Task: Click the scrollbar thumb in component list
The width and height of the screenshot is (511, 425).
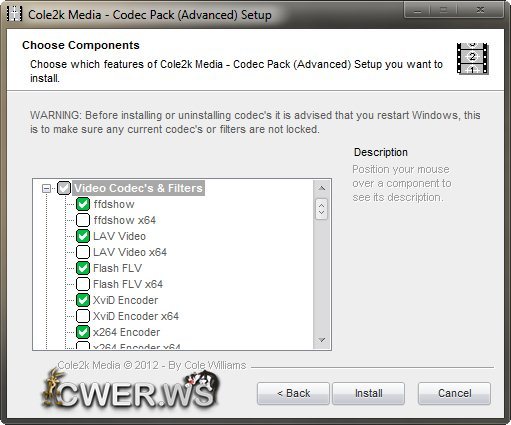Action: [x=322, y=209]
